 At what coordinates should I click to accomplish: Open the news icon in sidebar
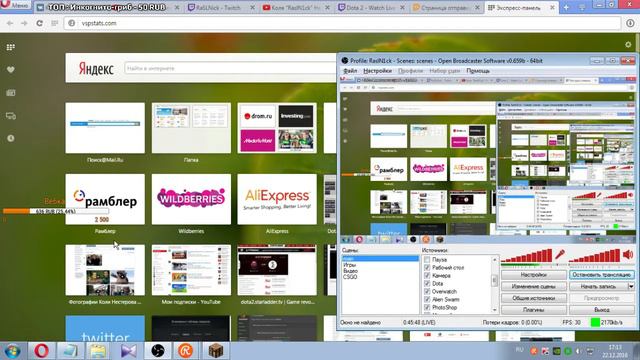tap(11, 93)
